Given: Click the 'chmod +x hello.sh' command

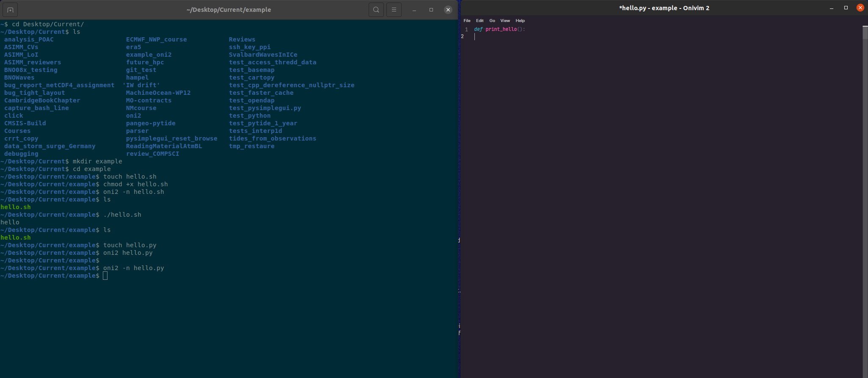Looking at the screenshot, I should 135,184.
